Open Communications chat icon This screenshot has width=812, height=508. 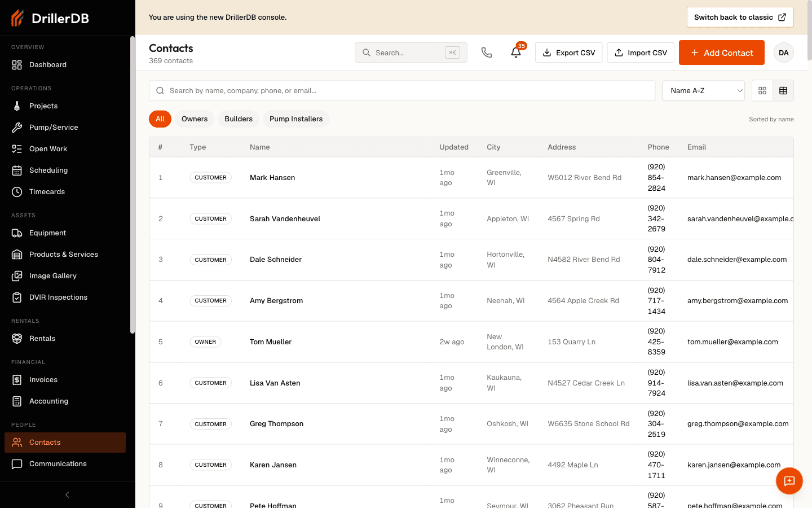(17, 464)
